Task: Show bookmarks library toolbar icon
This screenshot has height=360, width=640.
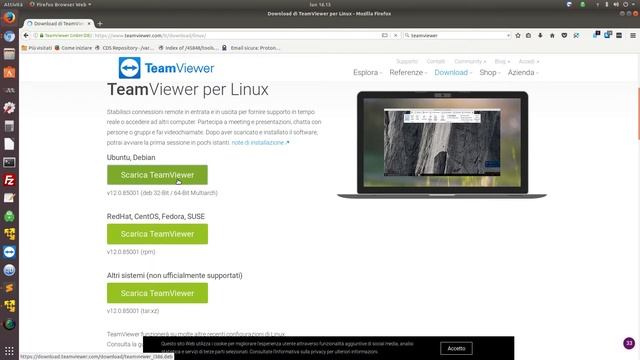Action: (529, 36)
